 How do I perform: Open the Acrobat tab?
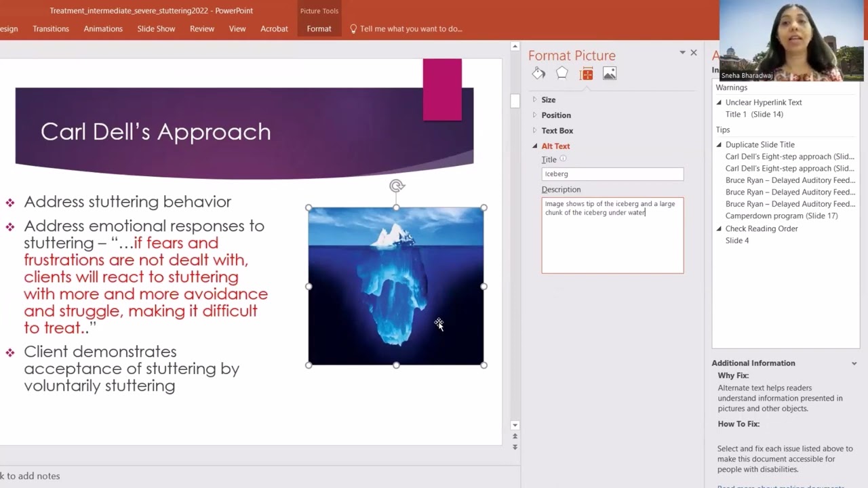274,29
